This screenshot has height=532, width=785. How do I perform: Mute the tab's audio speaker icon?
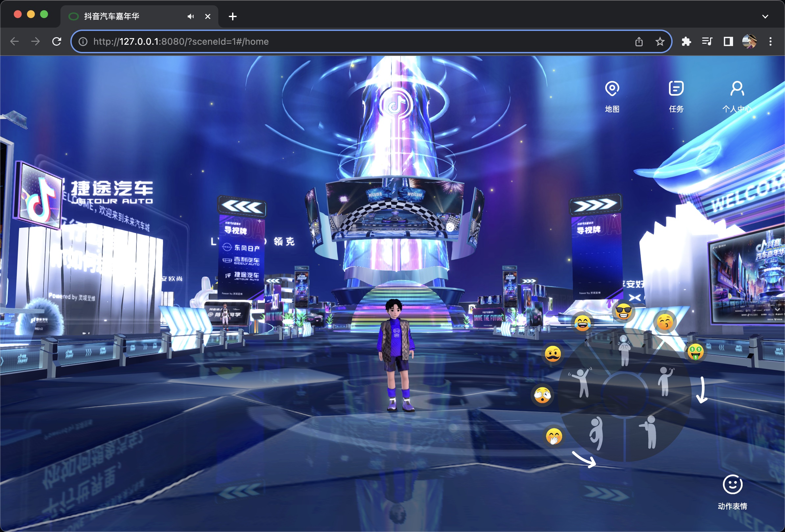[x=191, y=16]
